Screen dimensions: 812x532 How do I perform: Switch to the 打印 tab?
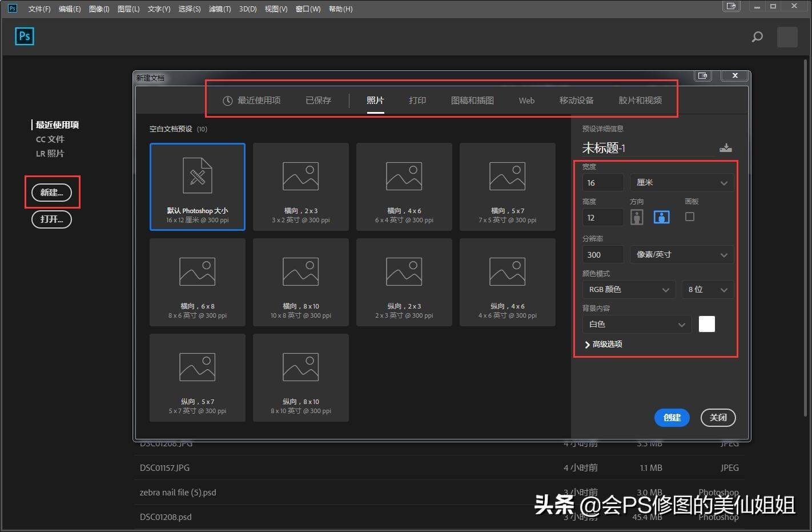pyautogui.click(x=417, y=101)
